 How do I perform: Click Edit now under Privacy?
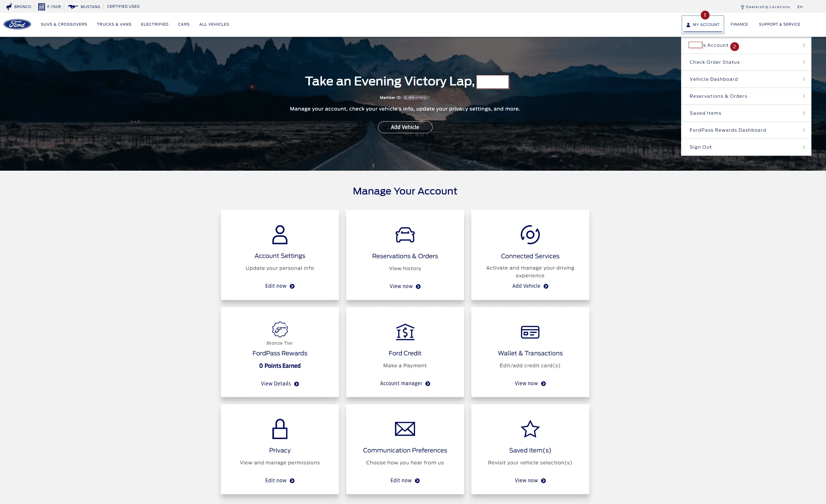click(x=276, y=480)
